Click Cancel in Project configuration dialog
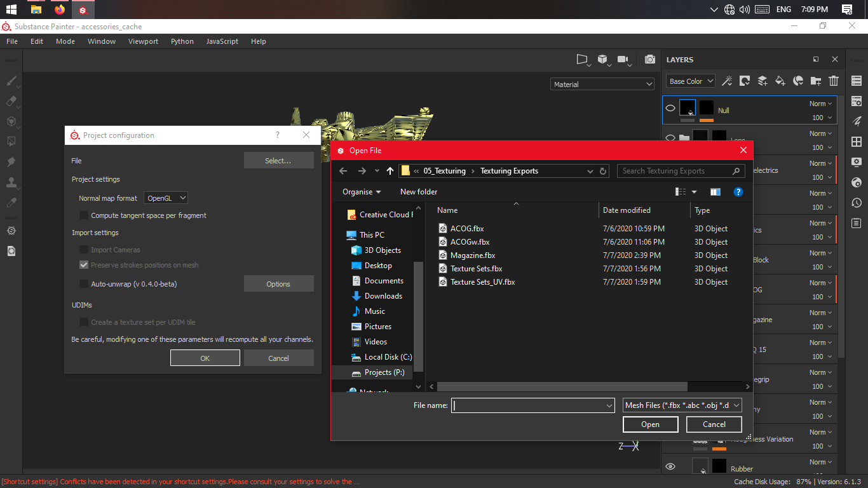The width and height of the screenshot is (868, 488). (x=278, y=358)
